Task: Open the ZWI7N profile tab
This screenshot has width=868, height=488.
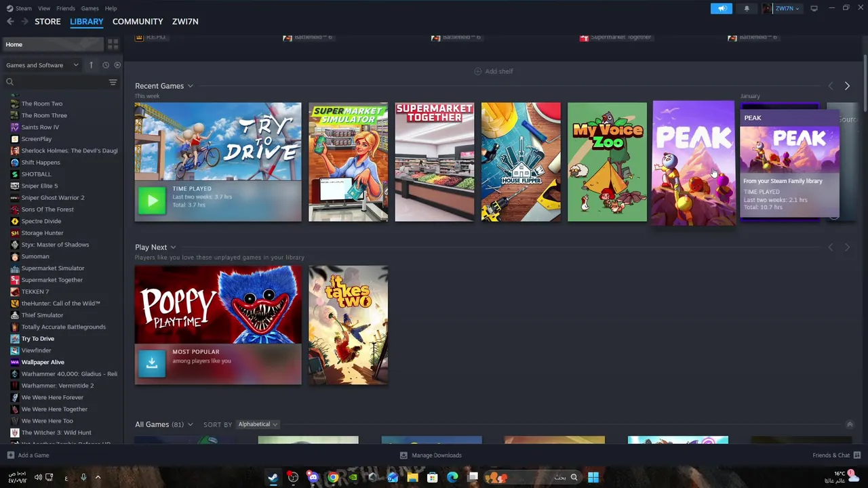Action: click(185, 22)
